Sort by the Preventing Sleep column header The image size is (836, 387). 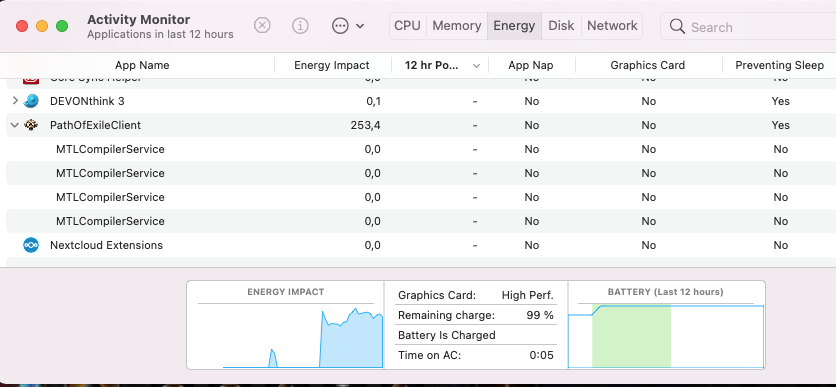point(779,65)
